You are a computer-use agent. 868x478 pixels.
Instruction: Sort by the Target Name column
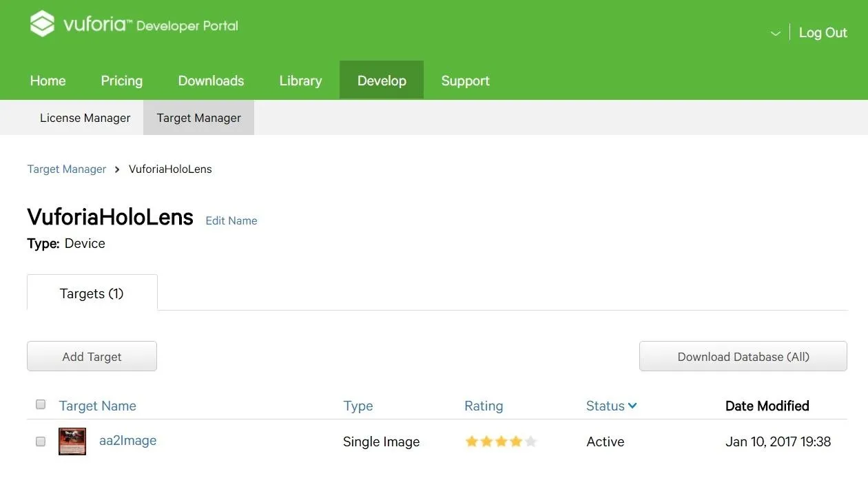pos(98,406)
